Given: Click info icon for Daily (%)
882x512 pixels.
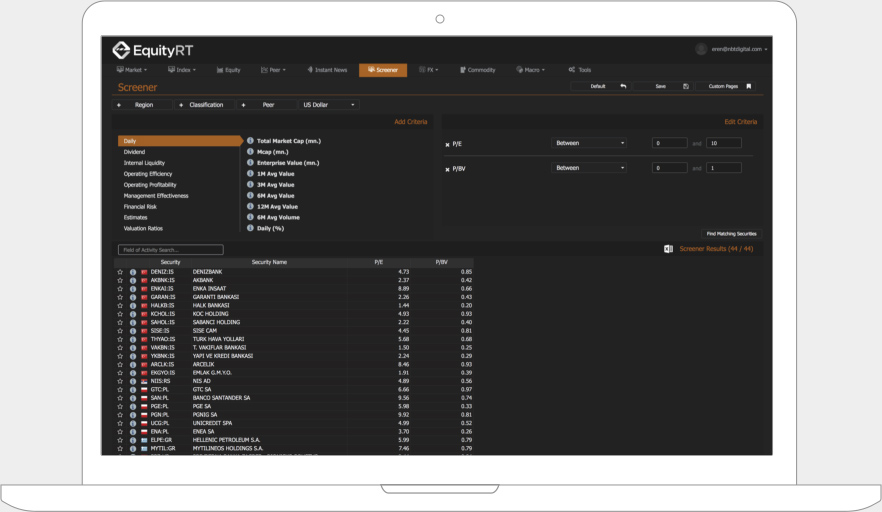Looking at the screenshot, I should [x=250, y=228].
